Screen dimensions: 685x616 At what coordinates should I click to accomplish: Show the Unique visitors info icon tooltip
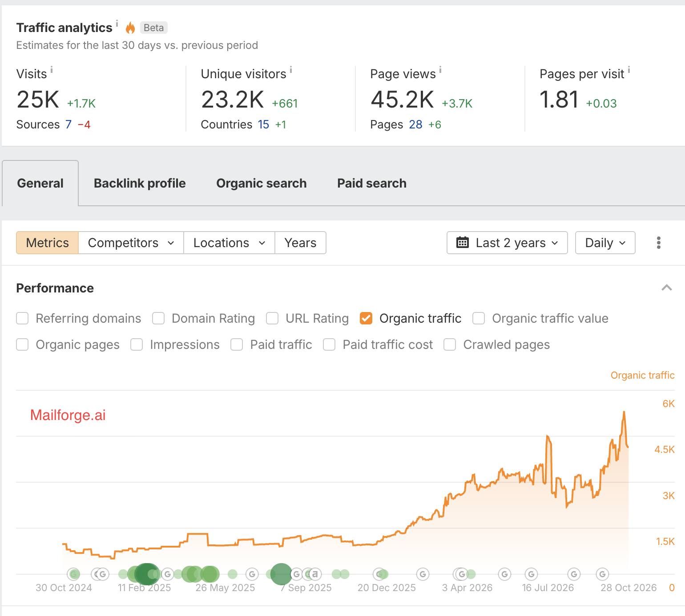[291, 69]
